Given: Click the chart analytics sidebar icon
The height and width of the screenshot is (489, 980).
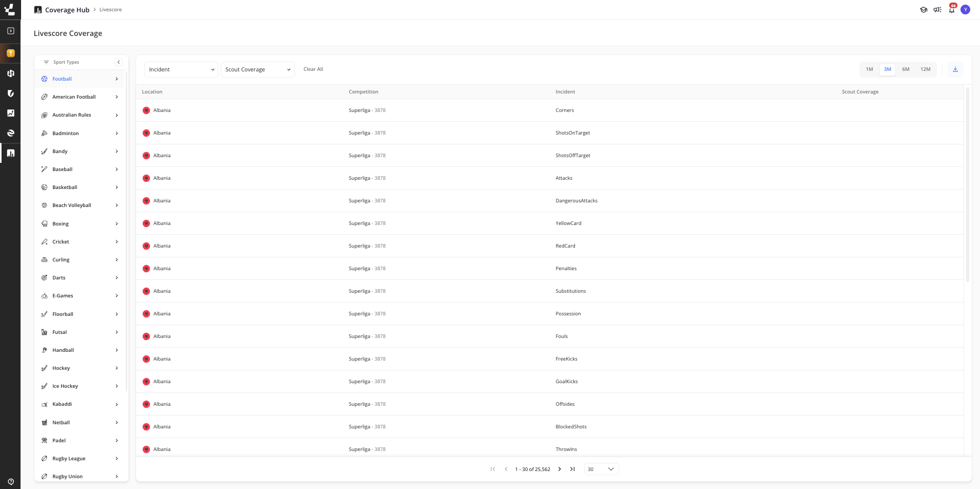Looking at the screenshot, I should point(10,113).
